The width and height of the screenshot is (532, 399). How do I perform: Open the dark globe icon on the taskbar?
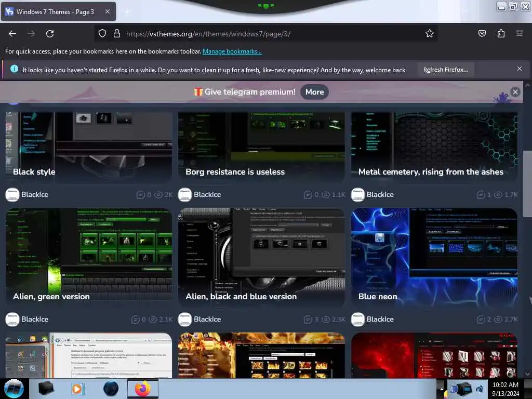[111, 389]
